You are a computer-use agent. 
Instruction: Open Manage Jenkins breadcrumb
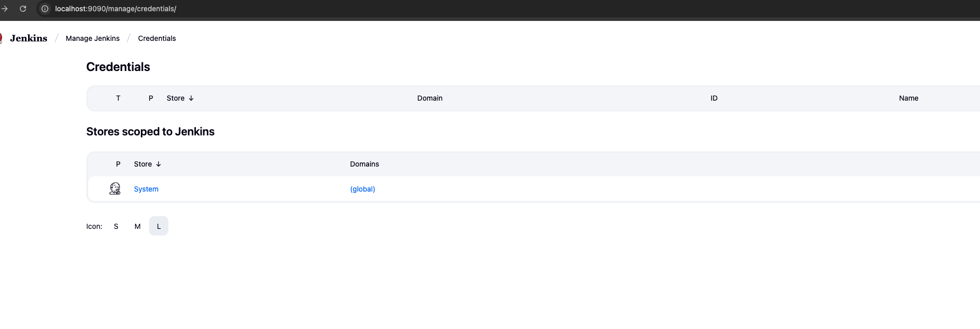[x=92, y=38]
